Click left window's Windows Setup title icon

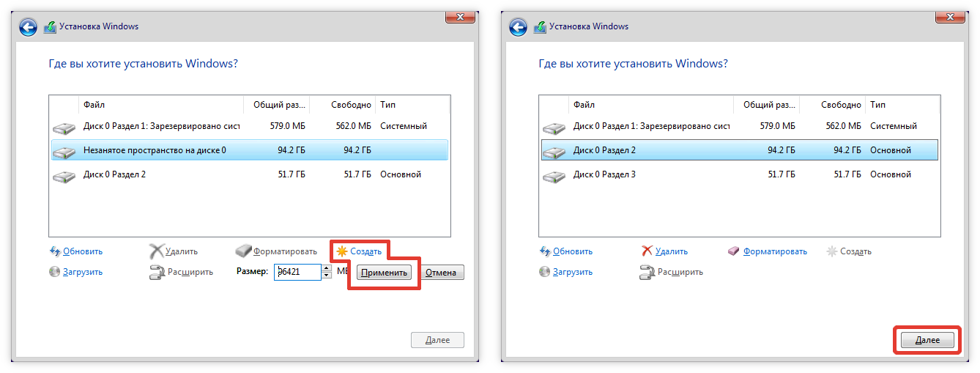pyautogui.click(x=50, y=27)
